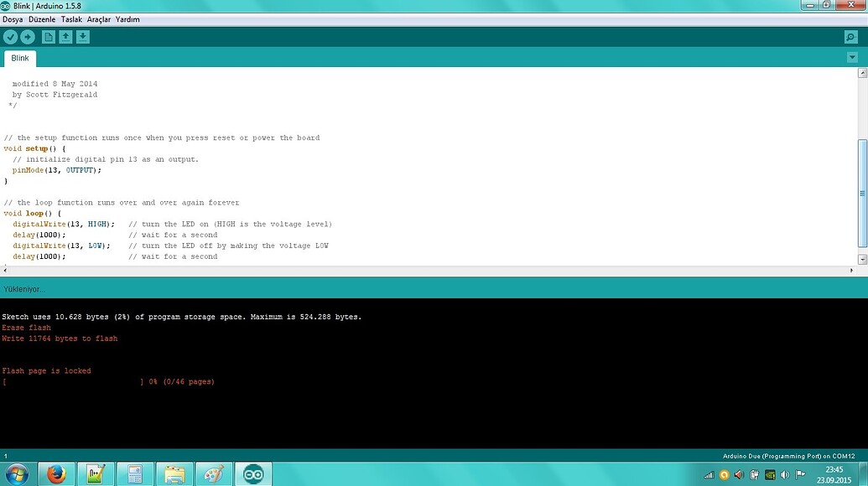Open the Serial Monitor magnifier icon
Image resolution: width=868 pixels, height=486 pixels.
(x=850, y=36)
